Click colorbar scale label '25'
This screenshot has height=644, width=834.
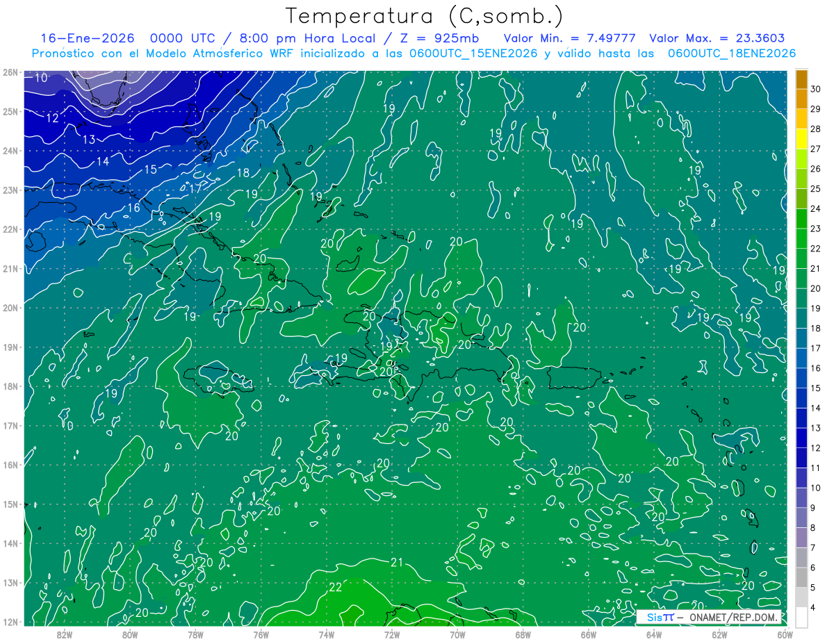point(816,188)
